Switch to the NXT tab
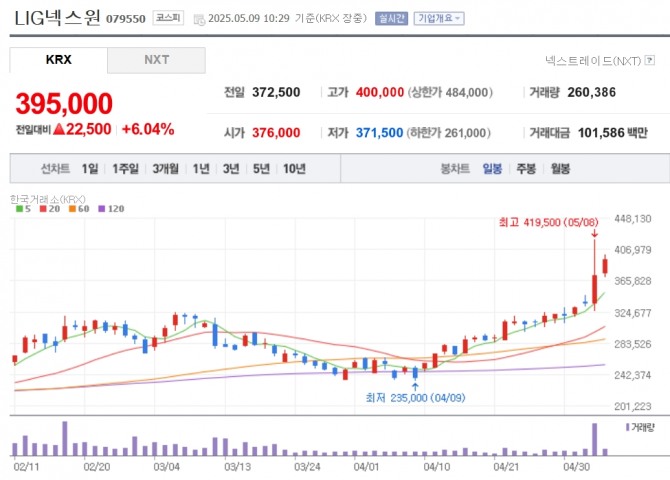 156,60
